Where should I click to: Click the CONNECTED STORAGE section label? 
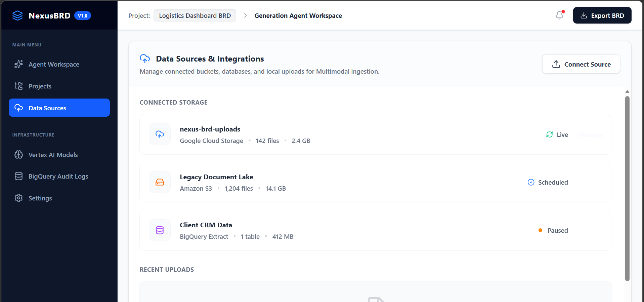pyautogui.click(x=173, y=102)
